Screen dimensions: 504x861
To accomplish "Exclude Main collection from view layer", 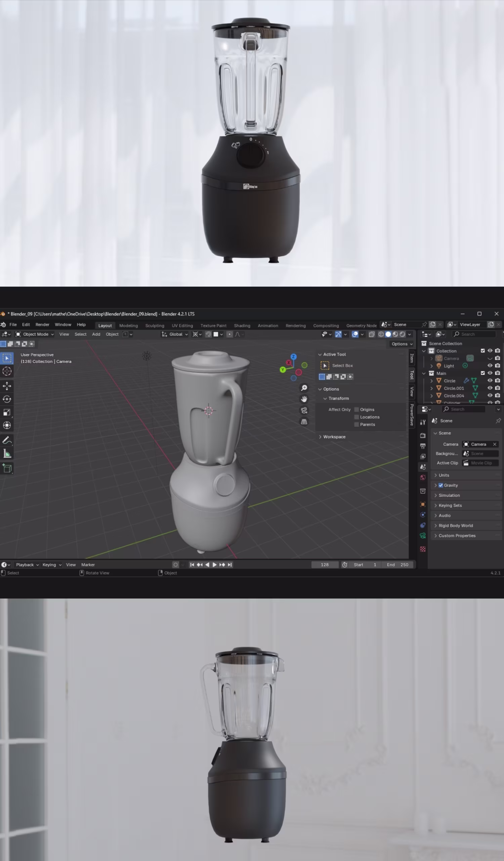I will pos(483,373).
